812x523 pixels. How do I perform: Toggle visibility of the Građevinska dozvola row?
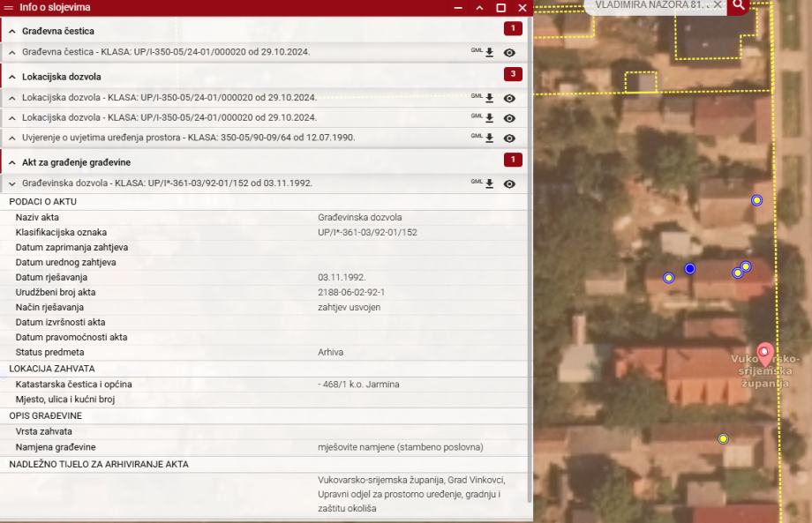[x=509, y=184]
